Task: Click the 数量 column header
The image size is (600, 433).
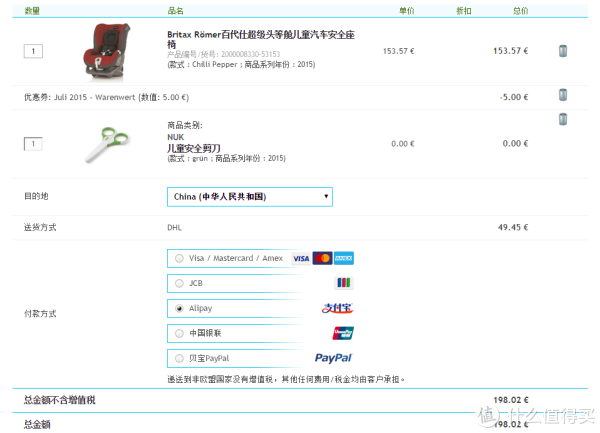Action: tap(32, 11)
